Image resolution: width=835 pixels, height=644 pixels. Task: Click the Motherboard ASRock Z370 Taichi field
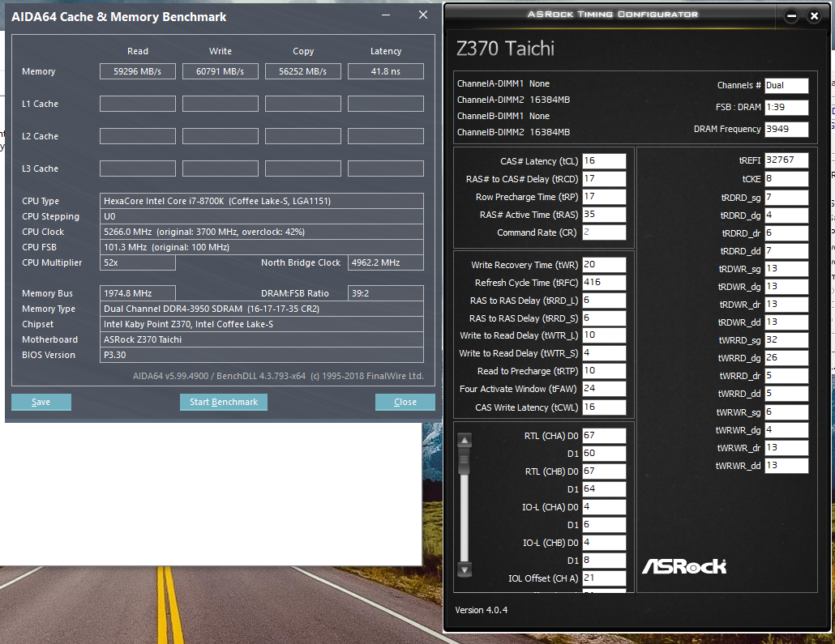(x=262, y=339)
